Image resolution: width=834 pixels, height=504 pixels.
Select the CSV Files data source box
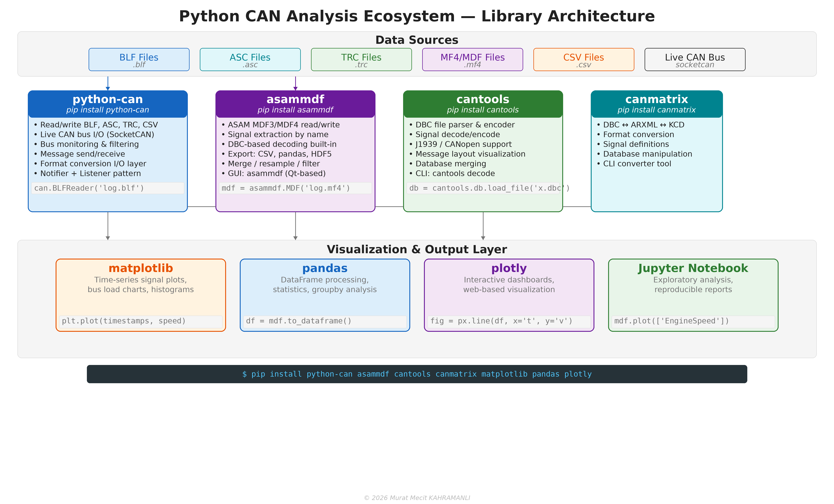[x=583, y=59]
